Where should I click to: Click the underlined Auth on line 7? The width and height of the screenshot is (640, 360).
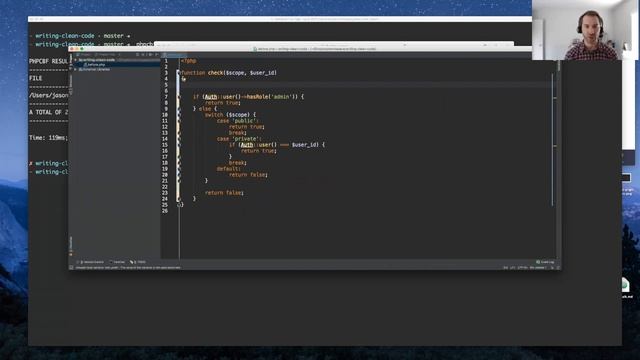(211, 97)
